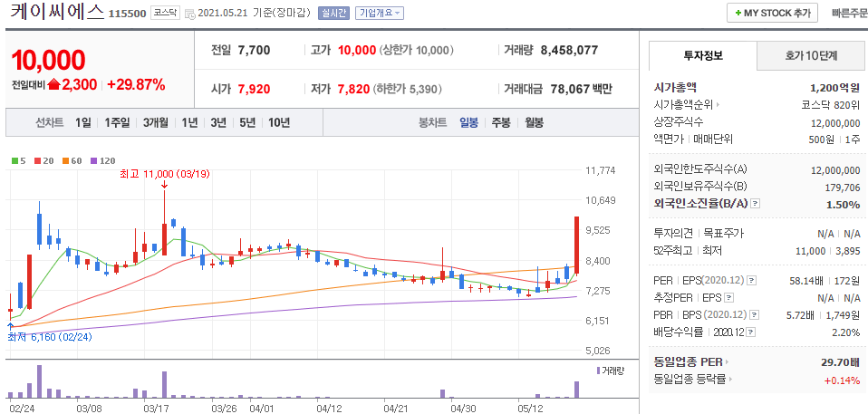Screen dimensions: 868x414
Task: Expand the 동일업종 PER arrow link
Action: (727, 362)
